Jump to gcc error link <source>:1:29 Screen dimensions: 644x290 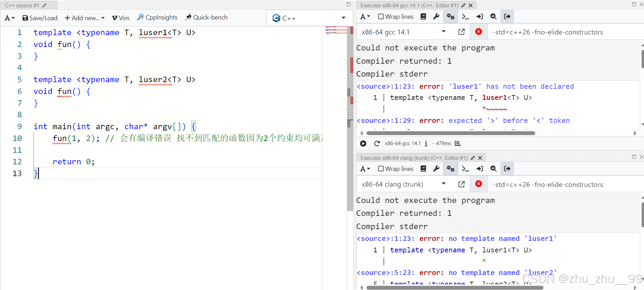click(x=386, y=120)
